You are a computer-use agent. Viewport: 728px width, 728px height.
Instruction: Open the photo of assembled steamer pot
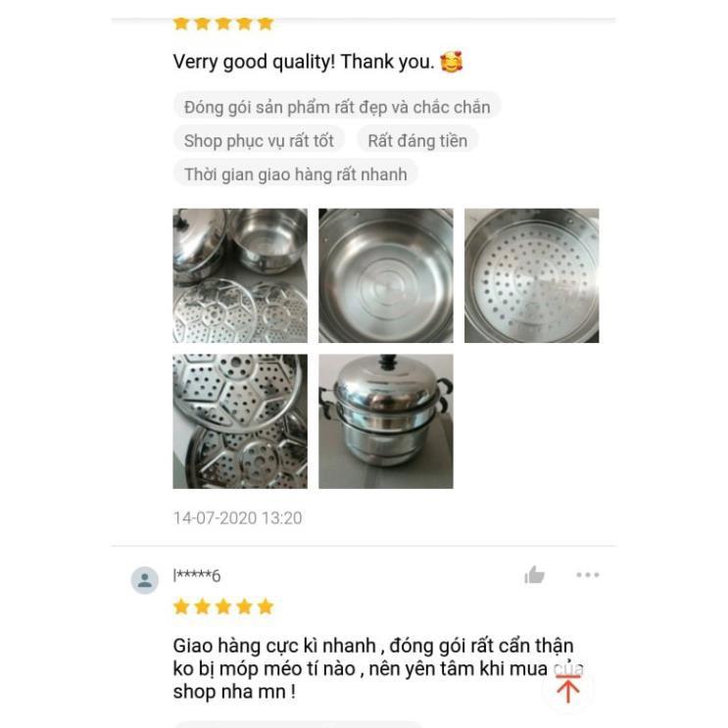click(386, 421)
